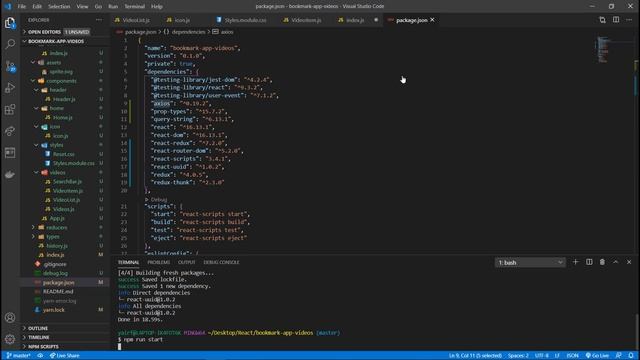Collapse the header folder
Screen dimensions: 640x360
tap(36, 90)
